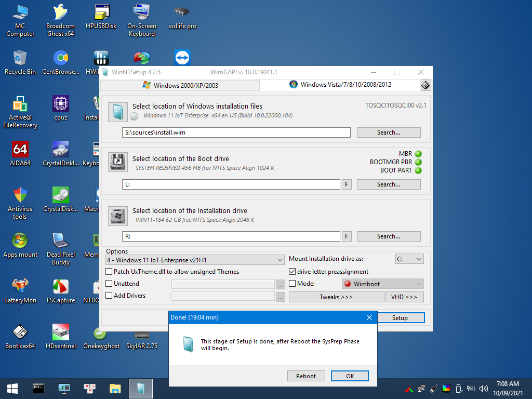Close the Done! (19:04 min) dialog
This screenshot has width=532, height=399.
click(x=369, y=317)
